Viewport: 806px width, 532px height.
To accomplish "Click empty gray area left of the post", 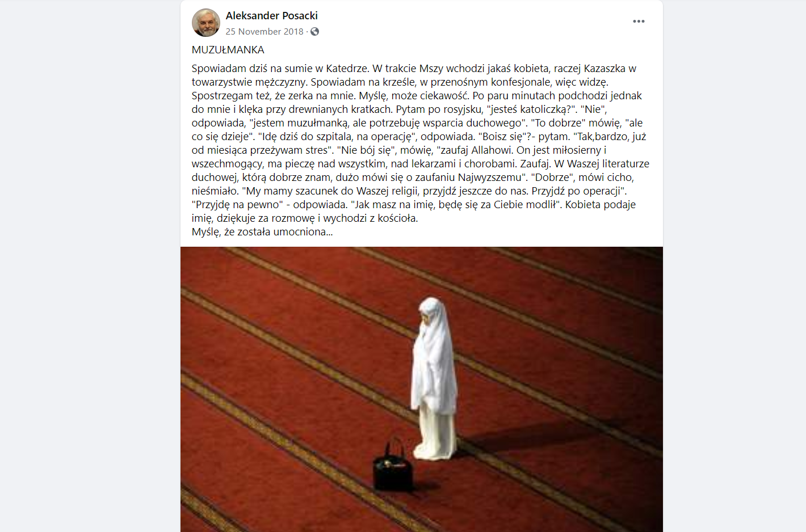I will [90, 266].
